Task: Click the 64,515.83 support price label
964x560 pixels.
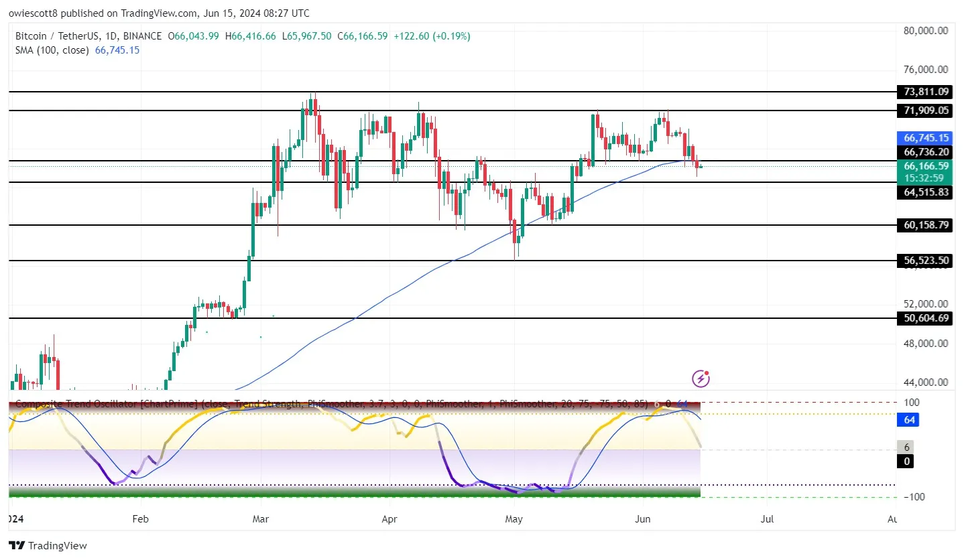Action: pos(925,192)
